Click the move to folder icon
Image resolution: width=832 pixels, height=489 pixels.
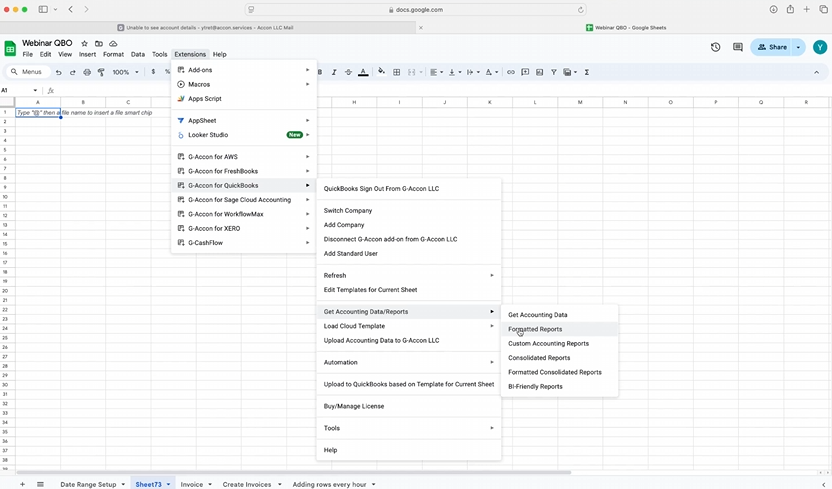coord(99,43)
